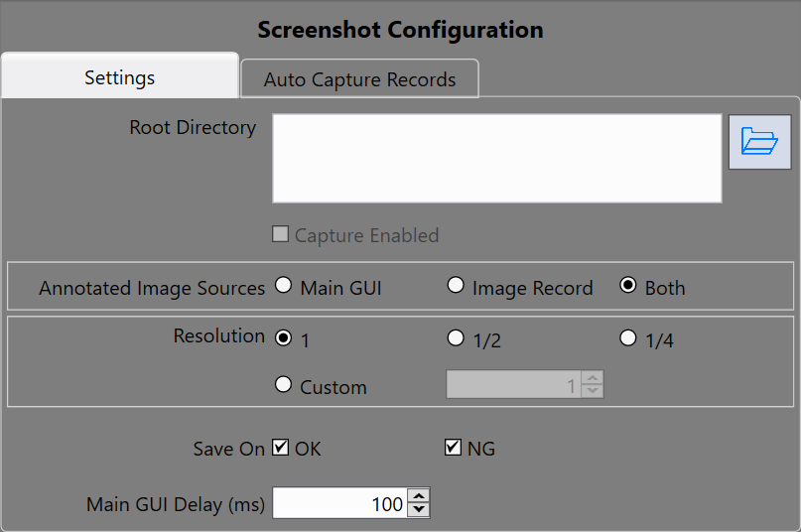Choose the 1/2 resolution option
This screenshot has width=801, height=532.
pos(456,337)
